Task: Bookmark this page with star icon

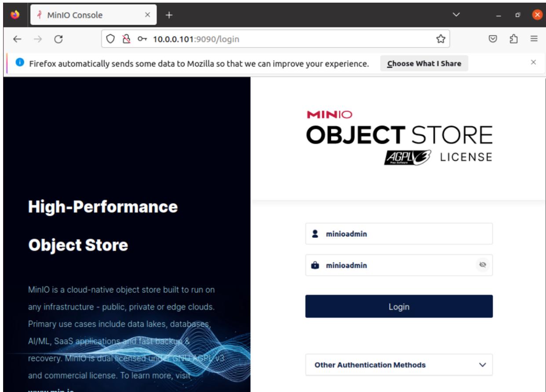Action: 440,39
